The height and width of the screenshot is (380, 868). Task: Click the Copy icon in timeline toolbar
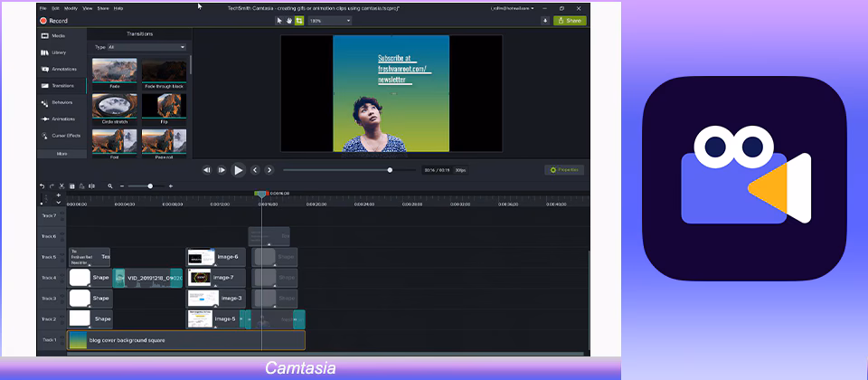tap(72, 186)
